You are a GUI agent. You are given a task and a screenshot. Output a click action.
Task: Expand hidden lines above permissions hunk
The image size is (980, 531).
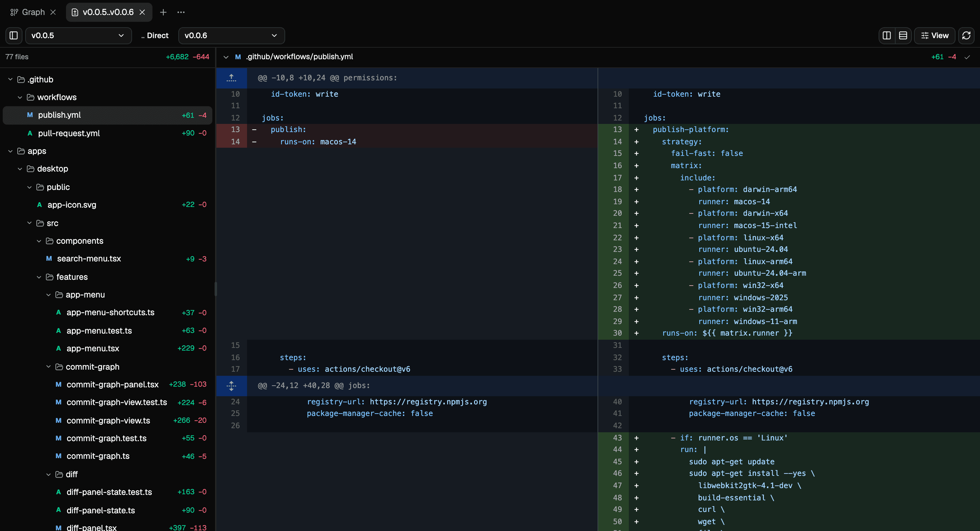[x=231, y=78]
